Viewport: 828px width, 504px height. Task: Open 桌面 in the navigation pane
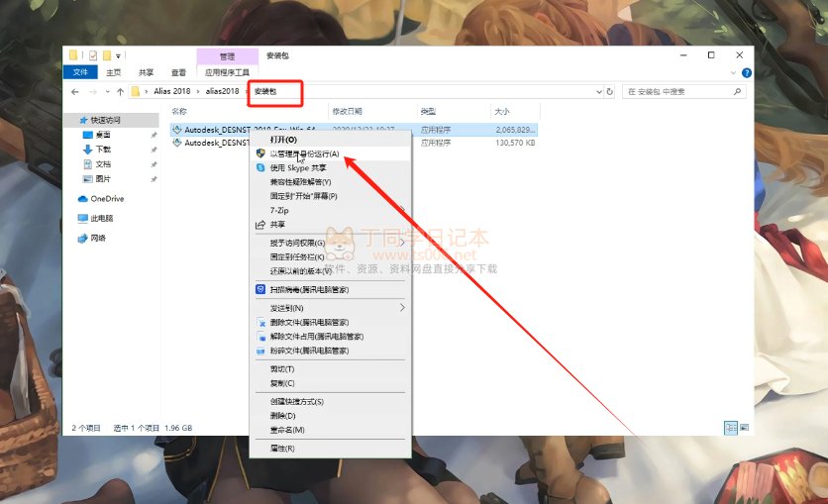(x=102, y=135)
